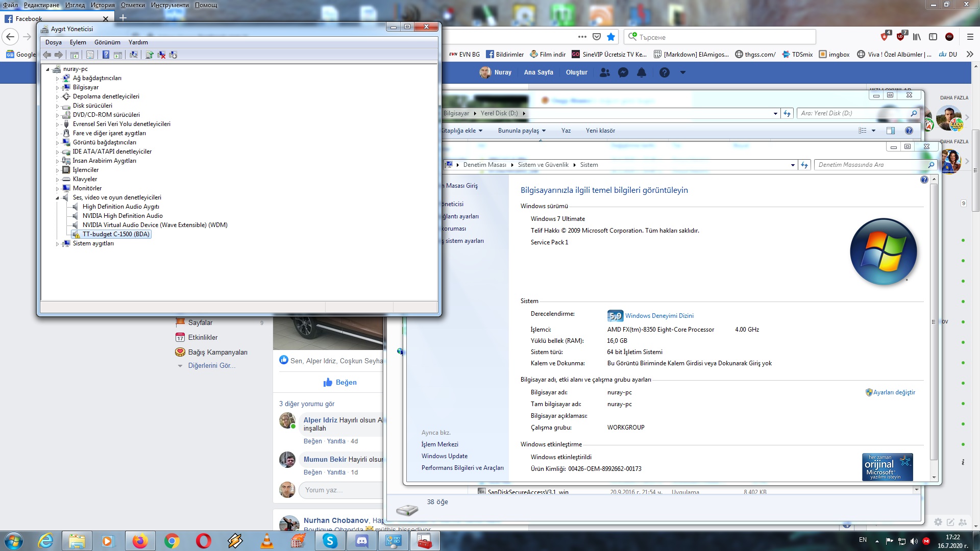Click the disable device icon with down arrow

click(173, 55)
